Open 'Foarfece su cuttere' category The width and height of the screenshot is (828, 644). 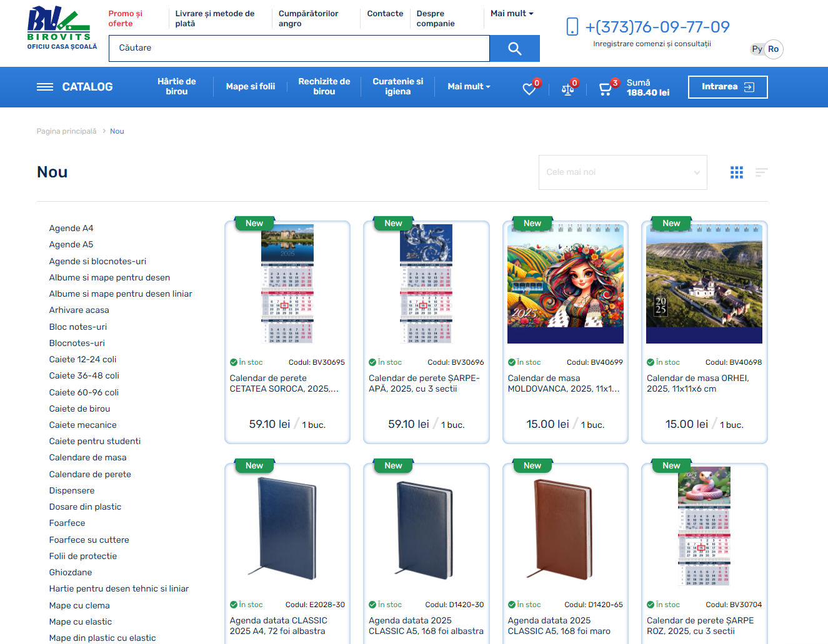pos(89,540)
